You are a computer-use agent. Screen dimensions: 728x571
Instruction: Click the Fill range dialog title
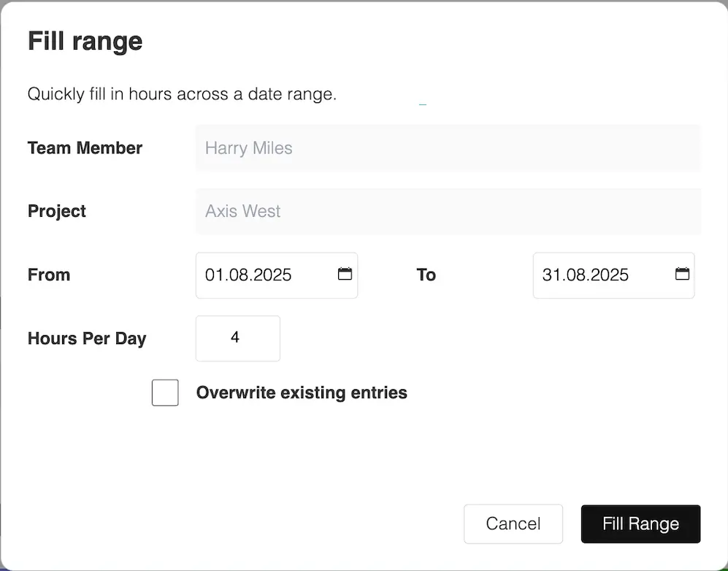pyautogui.click(x=84, y=41)
